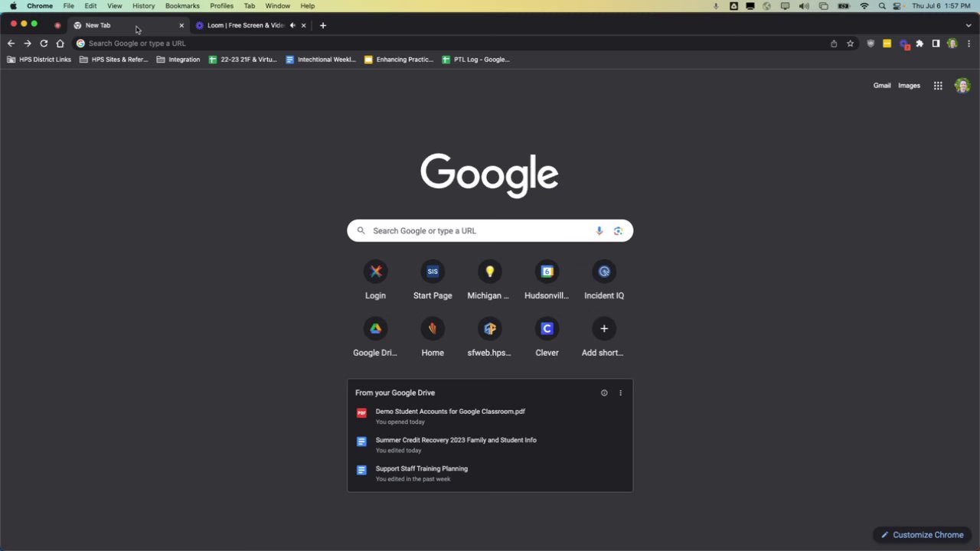Open the Window menu
Viewport: 980px width, 551px height.
(x=278, y=6)
